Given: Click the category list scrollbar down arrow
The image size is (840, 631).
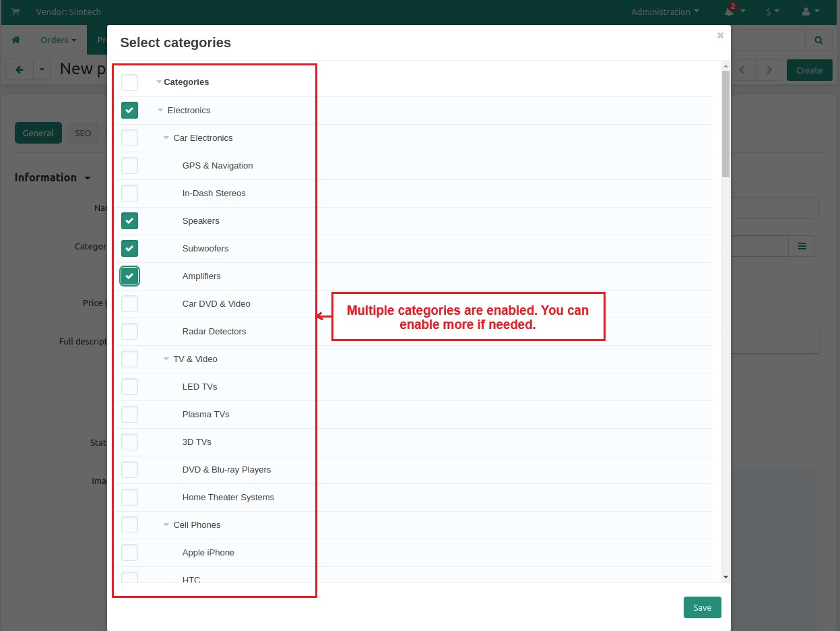Looking at the screenshot, I should (725, 577).
